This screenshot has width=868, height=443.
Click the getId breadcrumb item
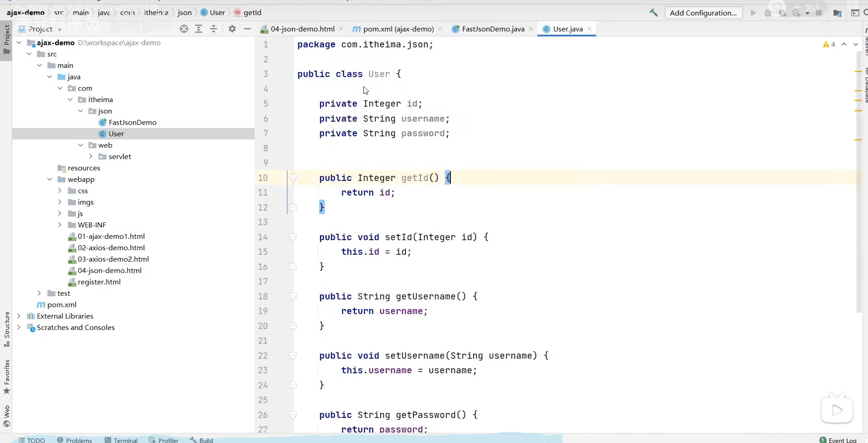[248, 13]
